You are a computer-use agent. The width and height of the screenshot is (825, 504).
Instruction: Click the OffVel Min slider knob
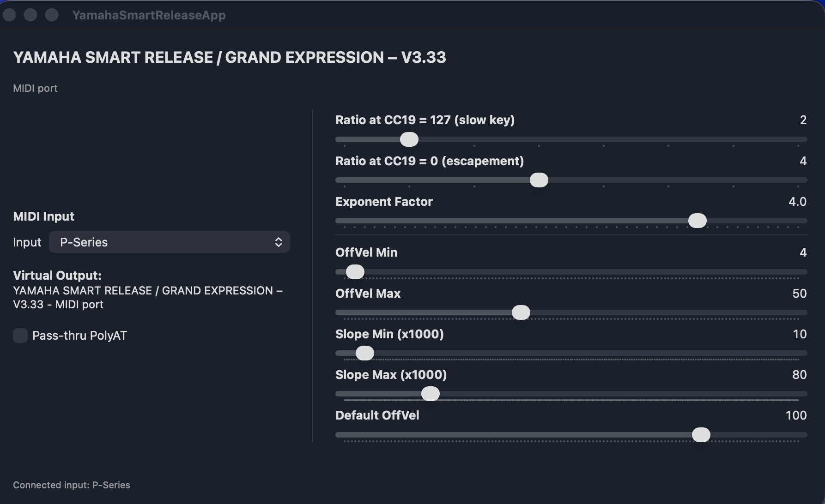(x=355, y=272)
